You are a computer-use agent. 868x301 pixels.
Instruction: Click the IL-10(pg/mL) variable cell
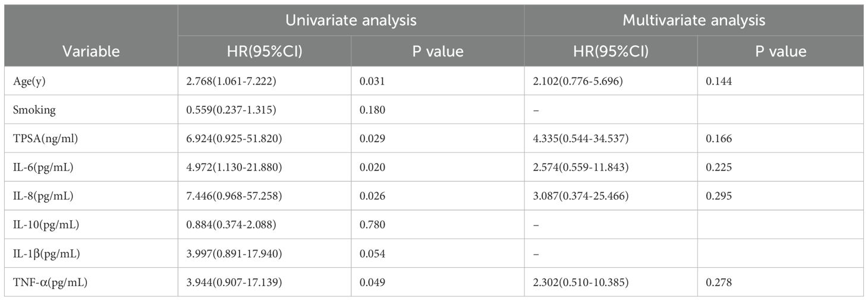(x=46, y=225)
